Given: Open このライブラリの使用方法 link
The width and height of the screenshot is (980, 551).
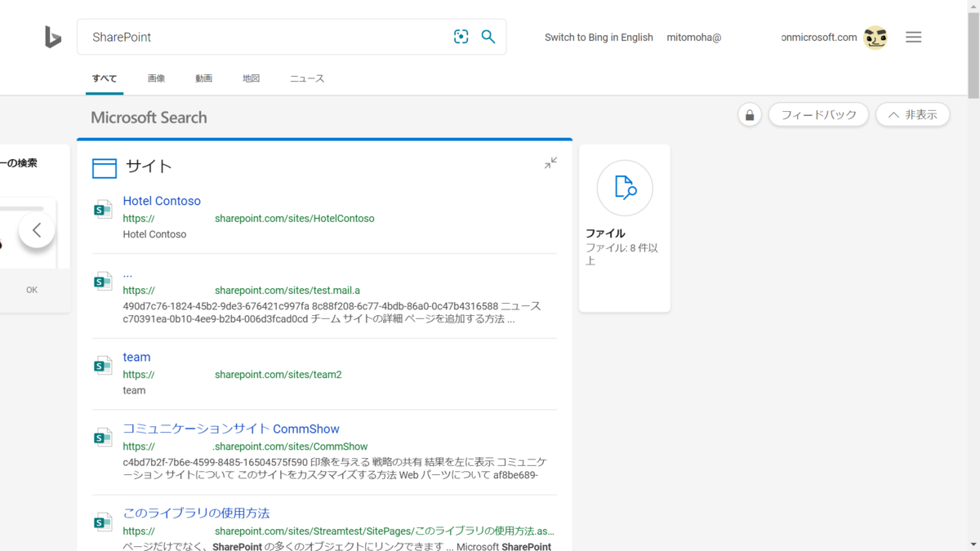Looking at the screenshot, I should pos(196,513).
